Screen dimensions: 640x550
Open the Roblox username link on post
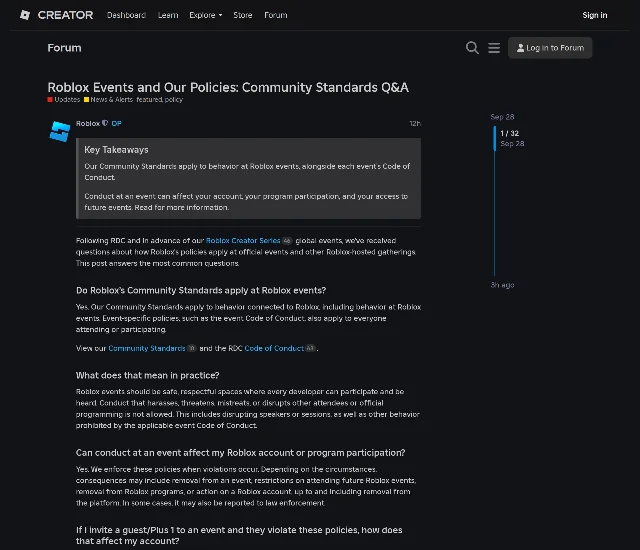point(88,123)
